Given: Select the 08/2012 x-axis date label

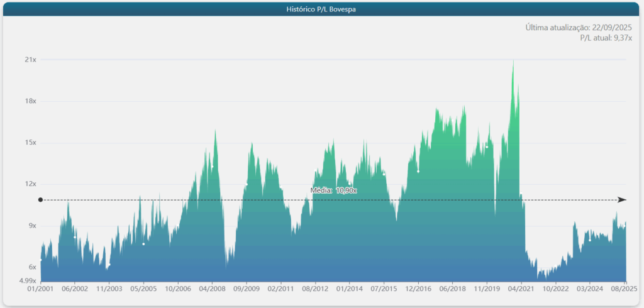Looking at the screenshot, I should (x=315, y=289).
